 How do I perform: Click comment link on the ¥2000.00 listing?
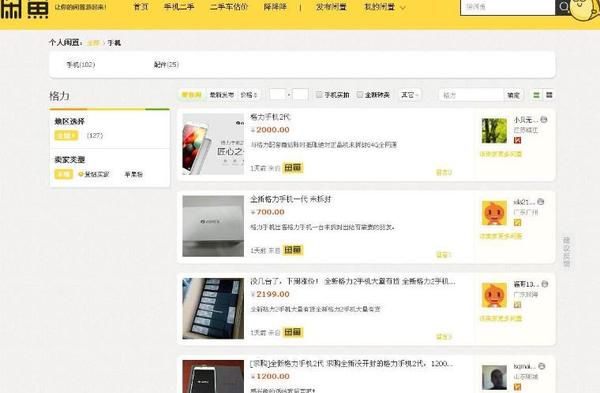(444, 173)
